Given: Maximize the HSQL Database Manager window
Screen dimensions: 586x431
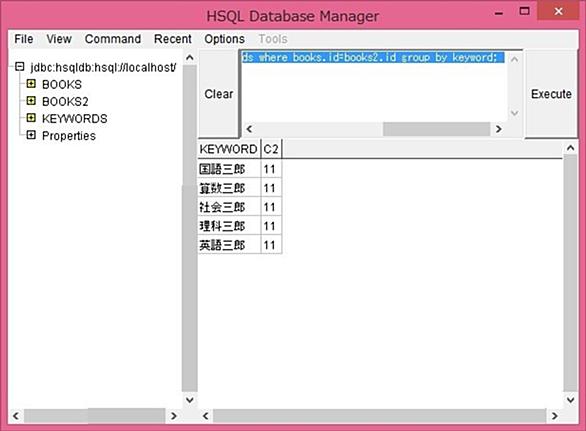Looking at the screenshot, I should (x=525, y=12).
